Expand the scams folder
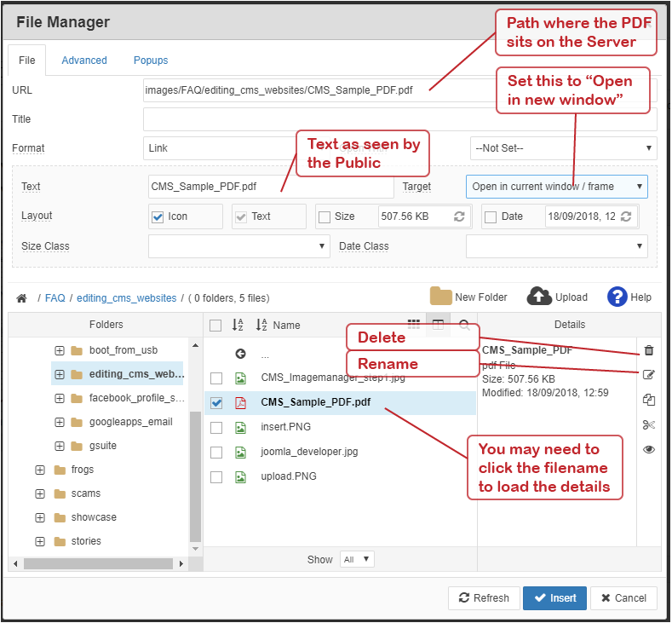 coord(40,494)
